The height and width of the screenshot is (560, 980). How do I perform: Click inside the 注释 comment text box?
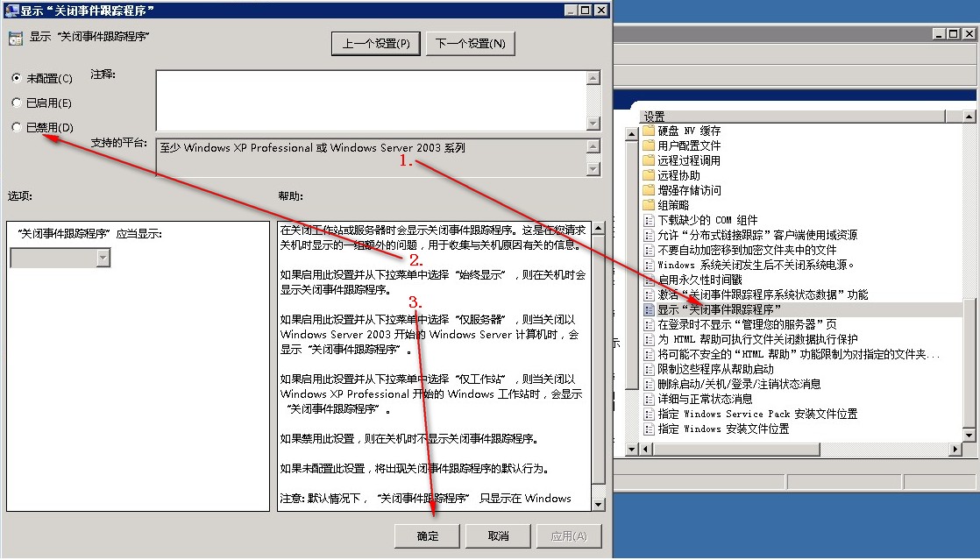point(372,101)
